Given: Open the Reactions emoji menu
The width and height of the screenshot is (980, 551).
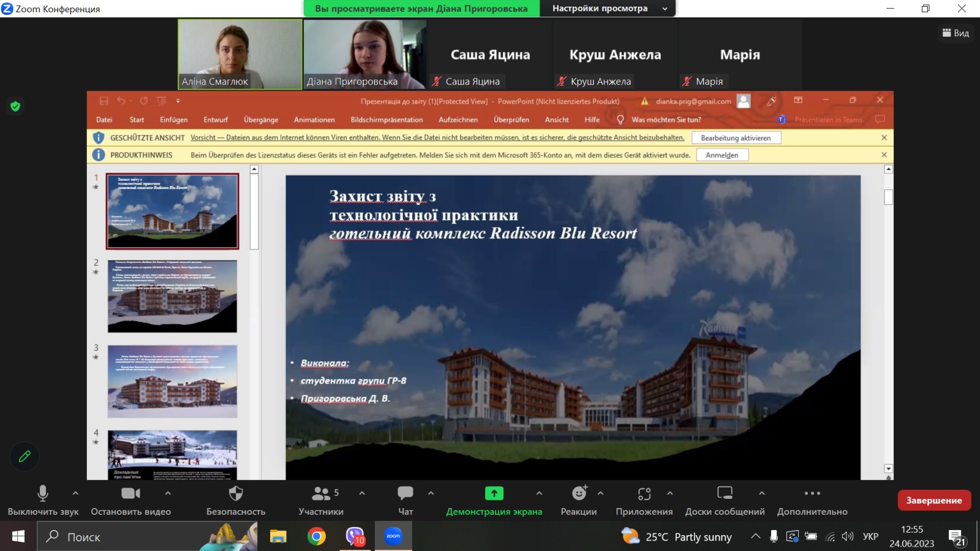Looking at the screenshot, I should tap(579, 500).
